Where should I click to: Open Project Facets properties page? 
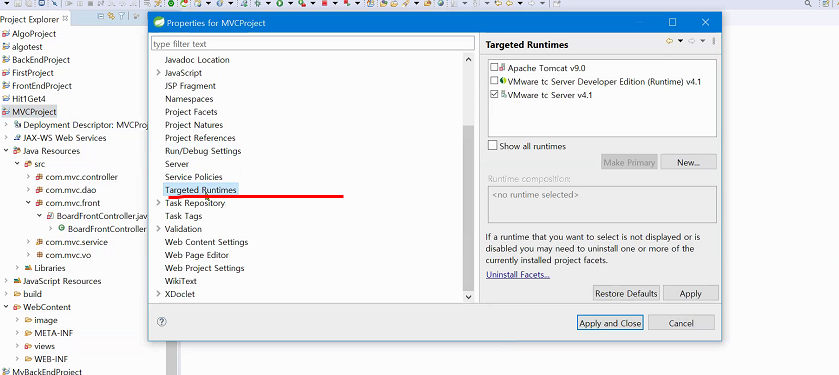[x=191, y=112]
